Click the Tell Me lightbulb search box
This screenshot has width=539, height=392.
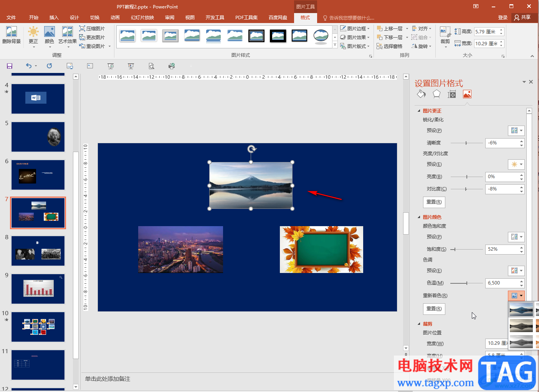click(349, 18)
